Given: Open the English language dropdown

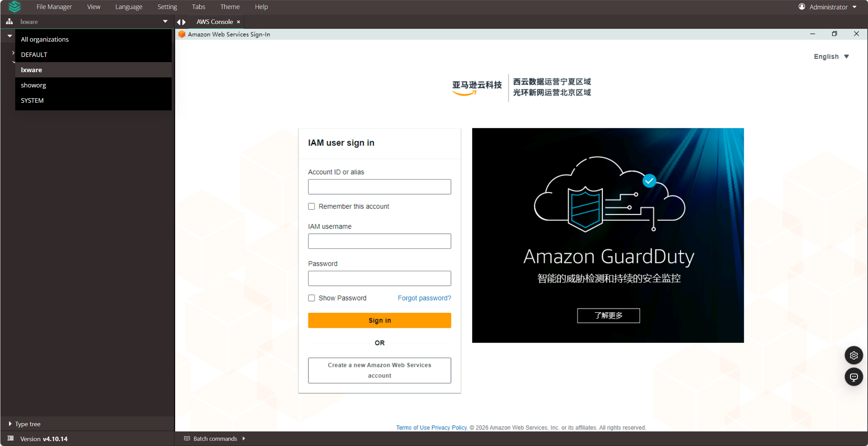Looking at the screenshot, I should [831, 57].
